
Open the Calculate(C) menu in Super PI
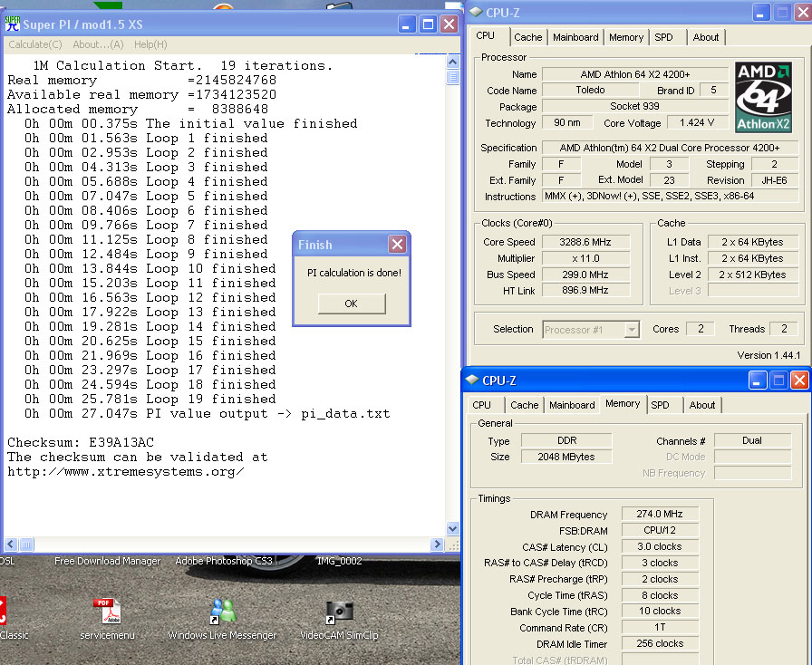[x=35, y=44]
